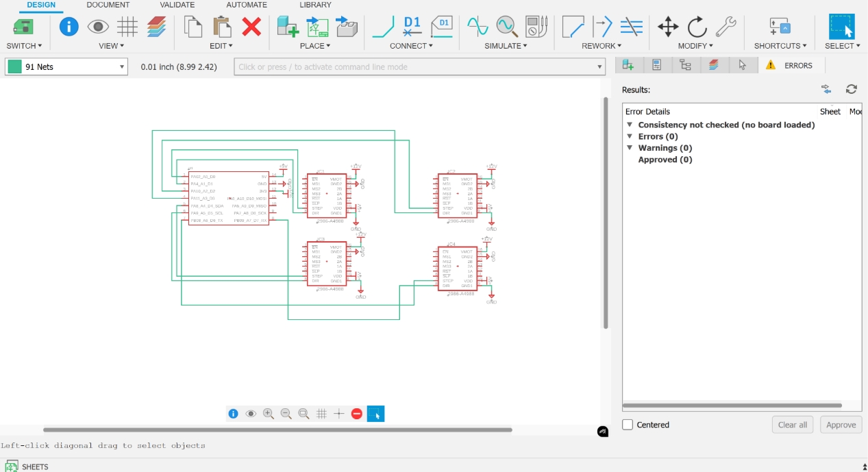Click the refresh icon beside Results
868x472 pixels.
point(852,89)
